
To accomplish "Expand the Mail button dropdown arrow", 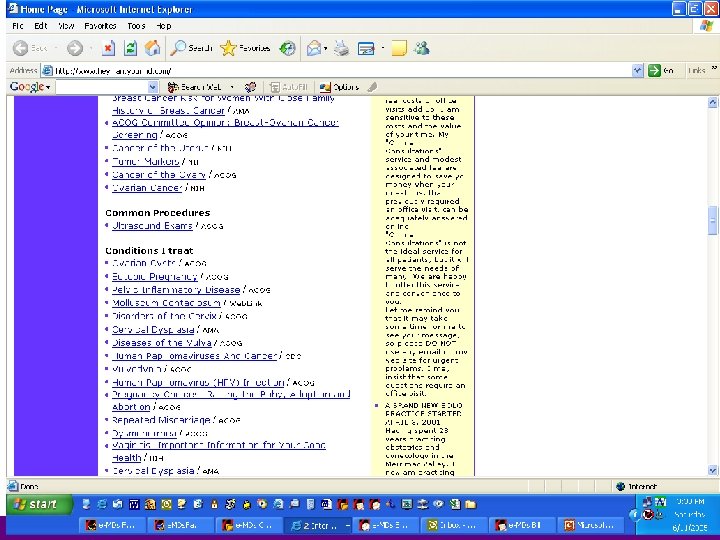I will coord(325,48).
